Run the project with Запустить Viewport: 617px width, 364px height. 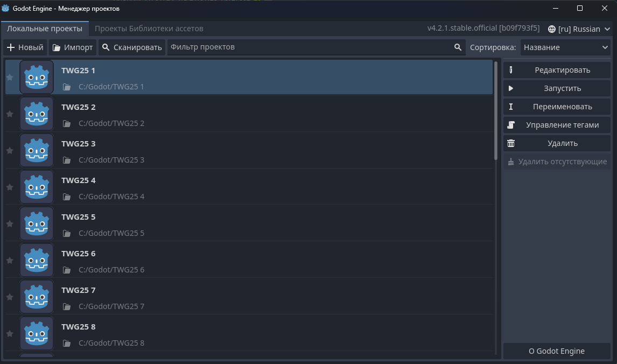pyautogui.click(x=557, y=88)
